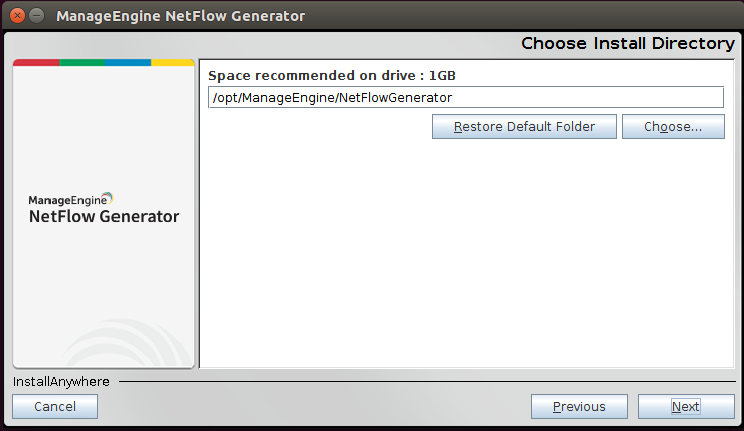The height and width of the screenshot is (431, 744).
Task: Go back with the Previous button
Action: [x=579, y=406]
